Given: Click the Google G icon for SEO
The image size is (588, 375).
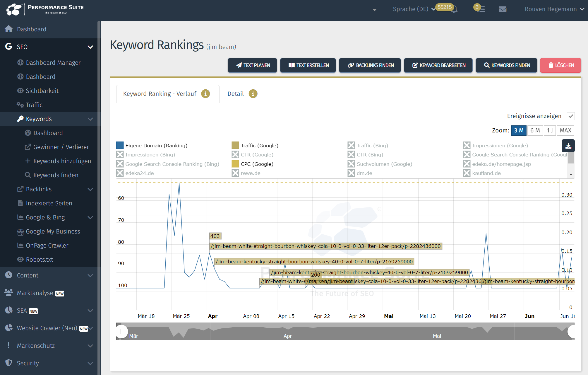Looking at the screenshot, I should coord(9,47).
